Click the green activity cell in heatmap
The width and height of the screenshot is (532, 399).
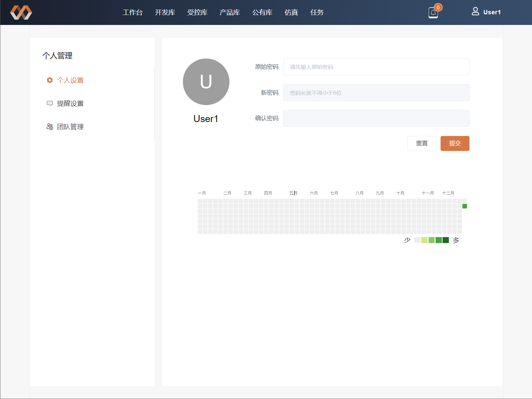click(x=465, y=206)
